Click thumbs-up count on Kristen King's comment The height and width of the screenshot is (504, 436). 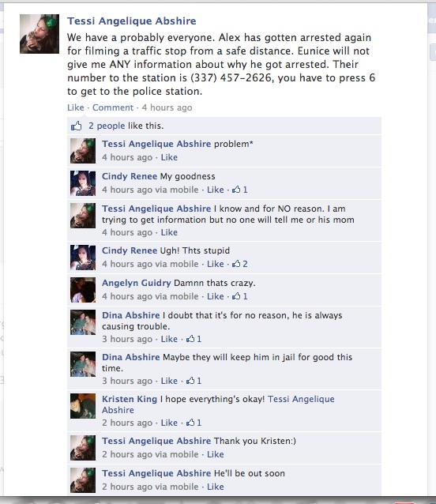click(194, 423)
